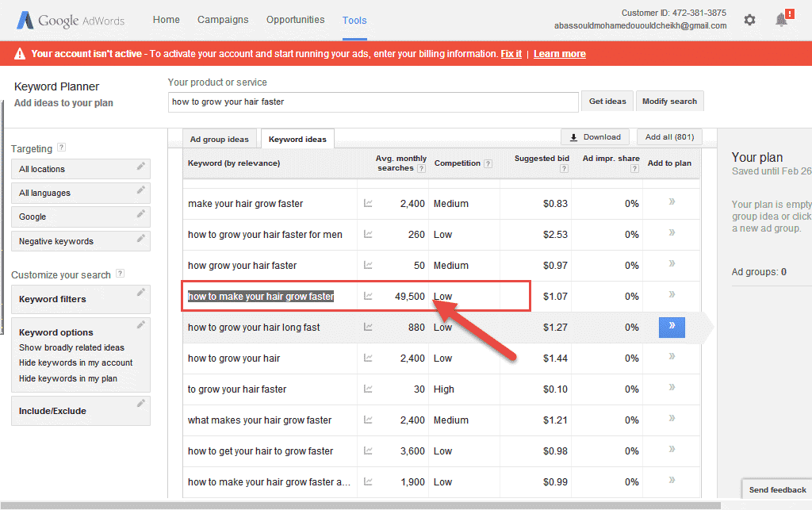Switch to Keyword ideas tab
The height and width of the screenshot is (510, 812).
297,140
